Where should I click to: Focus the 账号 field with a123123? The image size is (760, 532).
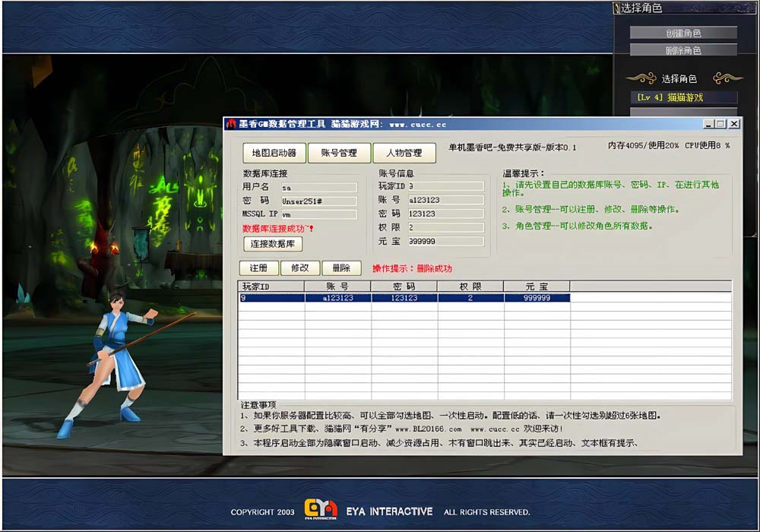[x=446, y=200]
